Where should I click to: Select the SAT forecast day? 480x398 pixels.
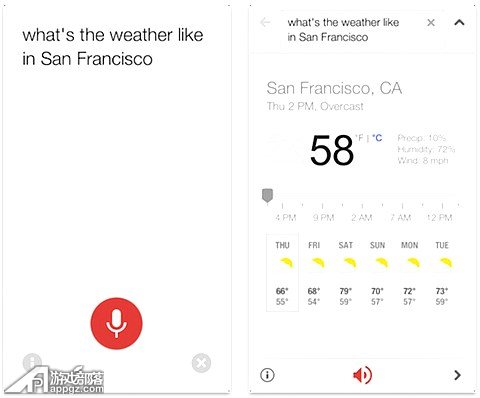(x=346, y=272)
